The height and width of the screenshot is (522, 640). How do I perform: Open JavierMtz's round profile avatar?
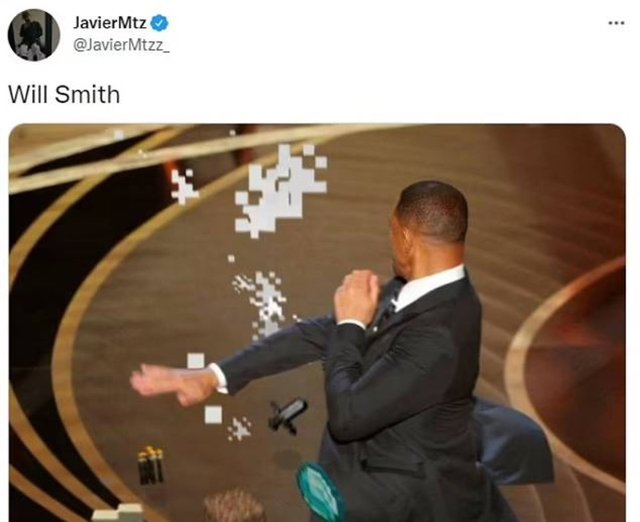34,35
